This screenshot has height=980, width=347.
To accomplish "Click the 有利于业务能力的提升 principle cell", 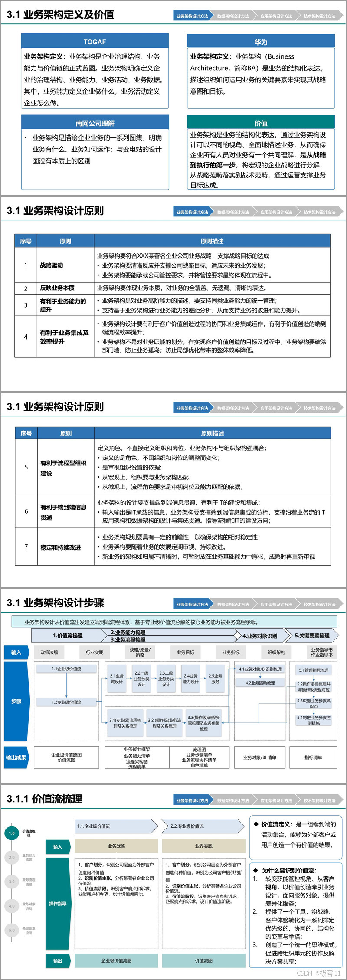I will click(x=65, y=305).
